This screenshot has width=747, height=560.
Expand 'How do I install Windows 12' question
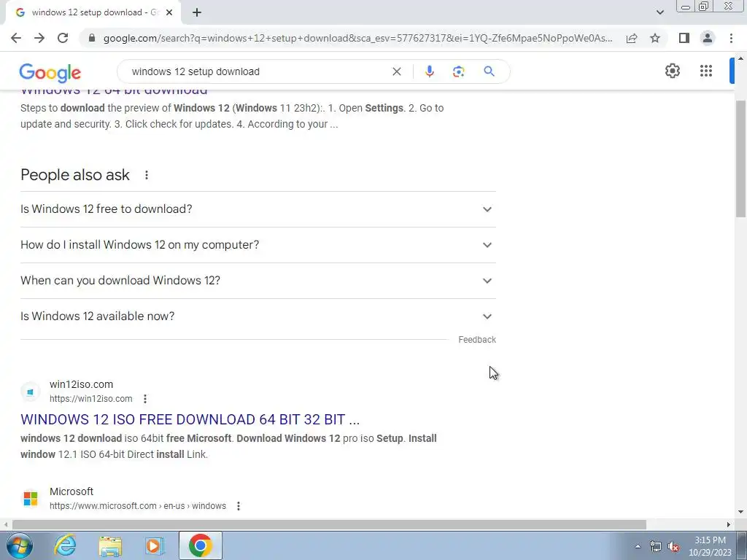point(258,245)
